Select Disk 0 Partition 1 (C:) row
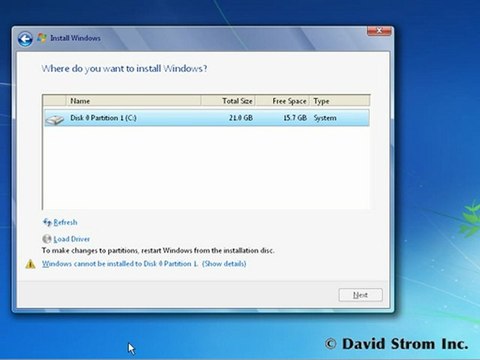 pyautogui.click(x=206, y=118)
